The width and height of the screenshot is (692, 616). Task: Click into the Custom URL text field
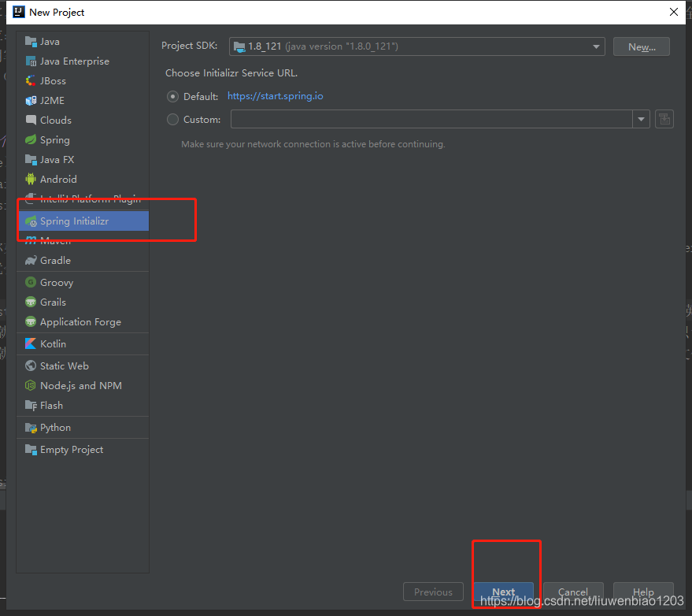431,119
